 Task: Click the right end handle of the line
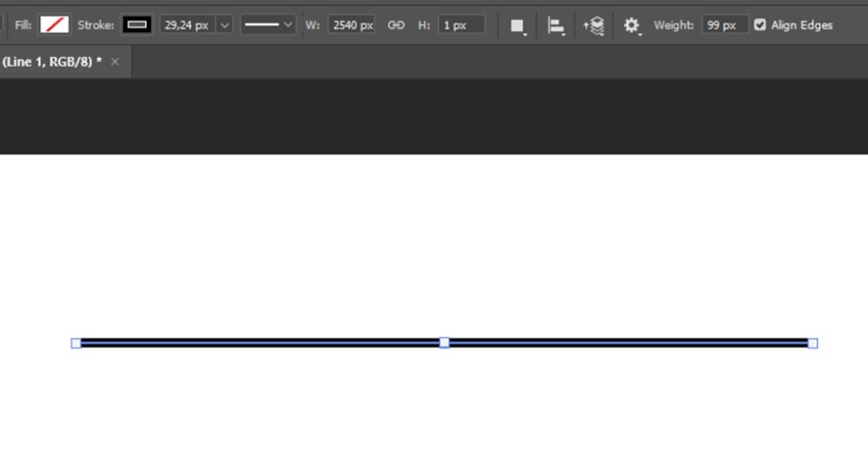812,343
